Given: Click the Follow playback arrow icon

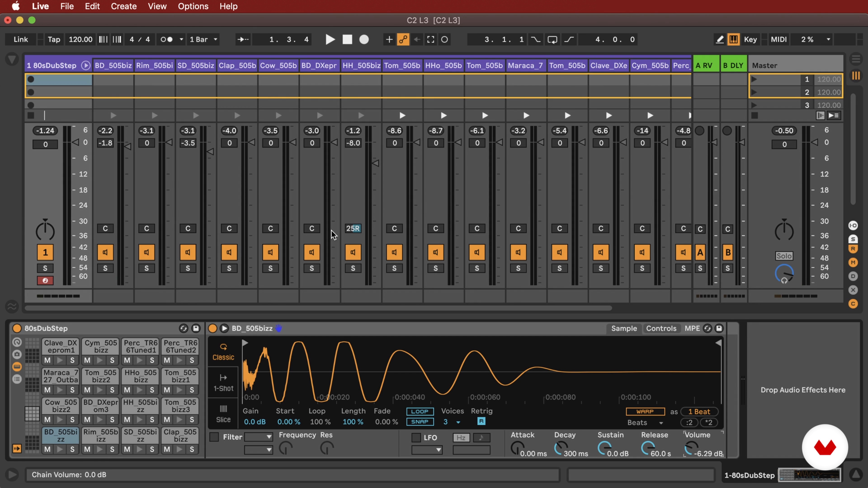Looking at the screenshot, I should point(243,39).
